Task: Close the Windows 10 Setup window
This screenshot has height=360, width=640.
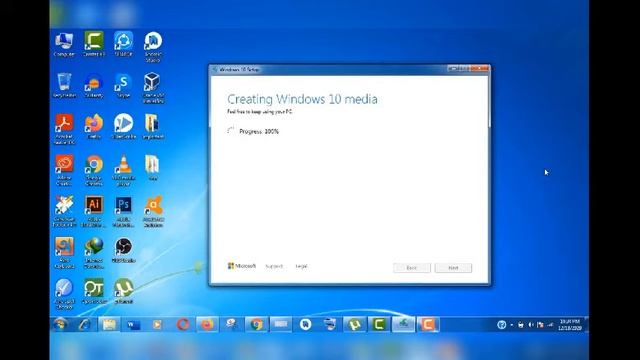Action: click(x=480, y=69)
